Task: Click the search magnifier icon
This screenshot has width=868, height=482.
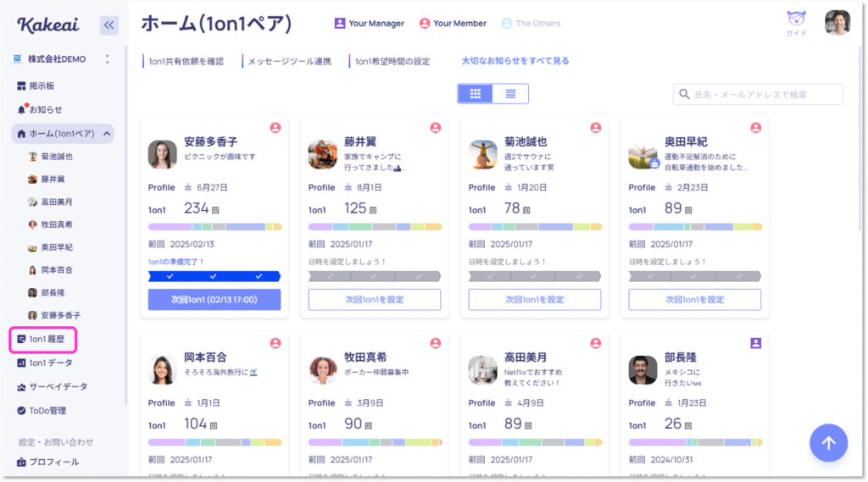Action: pos(684,95)
